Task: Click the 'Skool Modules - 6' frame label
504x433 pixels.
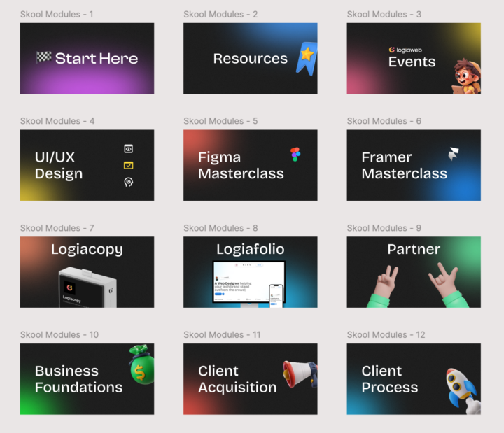Action: point(384,121)
